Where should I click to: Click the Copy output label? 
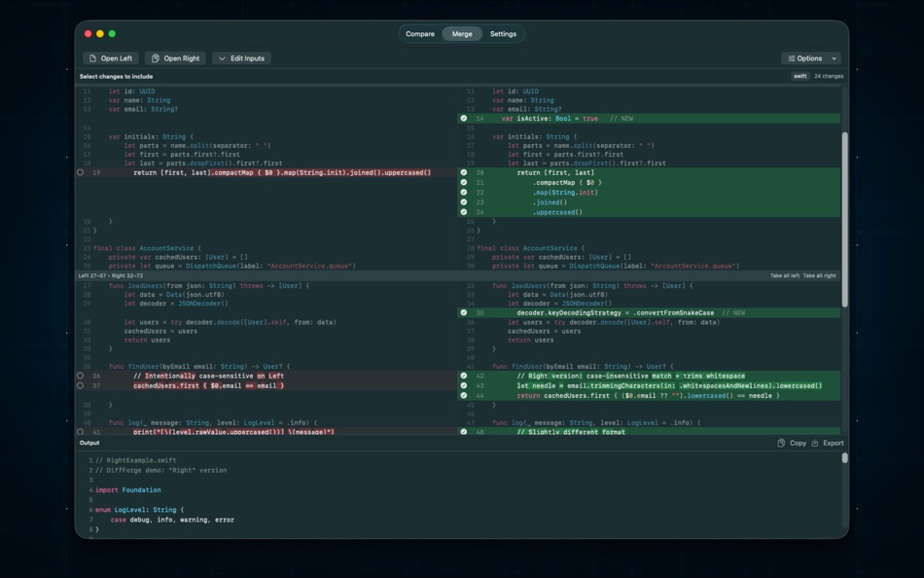pos(798,443)
